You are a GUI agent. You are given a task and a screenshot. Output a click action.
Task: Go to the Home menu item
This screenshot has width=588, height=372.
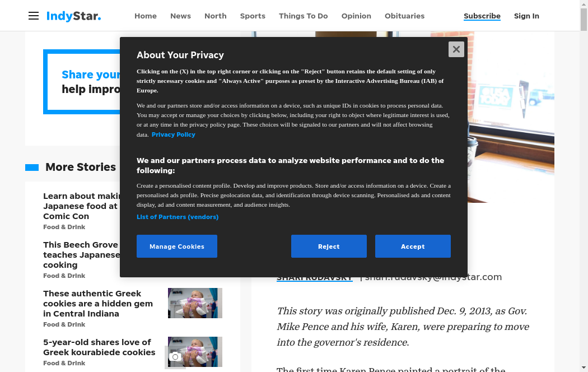point(146,16)
